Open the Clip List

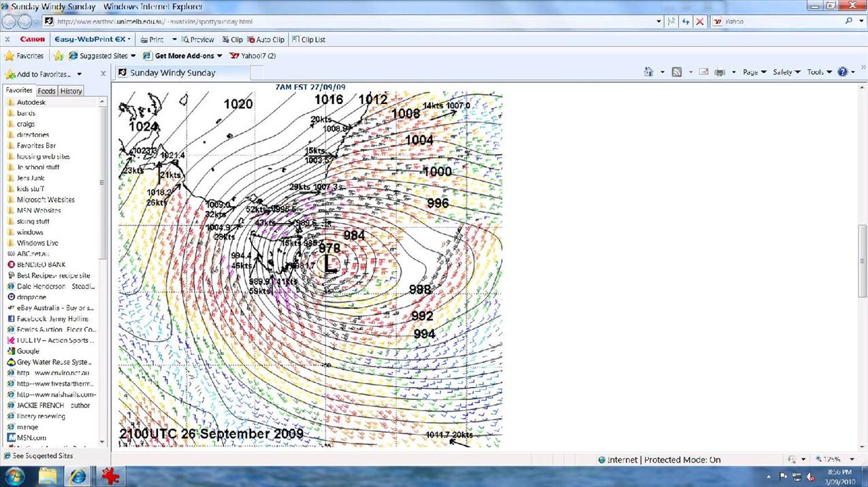(x=308, y=39)
